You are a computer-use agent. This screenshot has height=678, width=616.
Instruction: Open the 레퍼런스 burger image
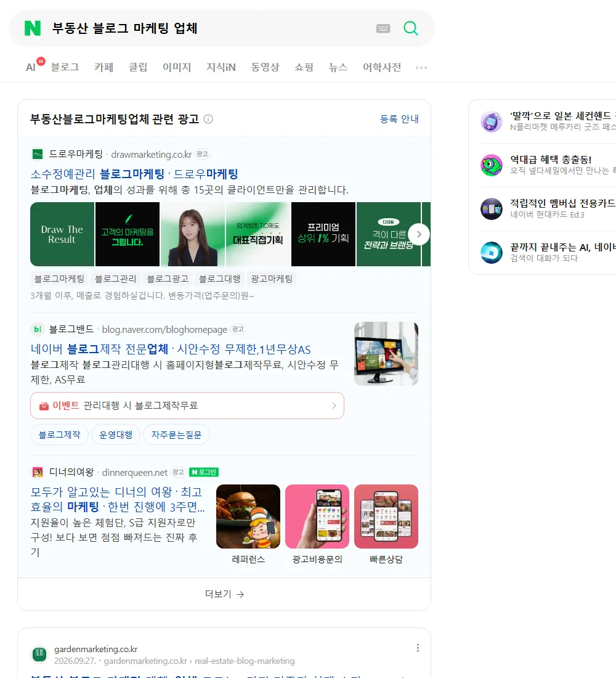248,517
